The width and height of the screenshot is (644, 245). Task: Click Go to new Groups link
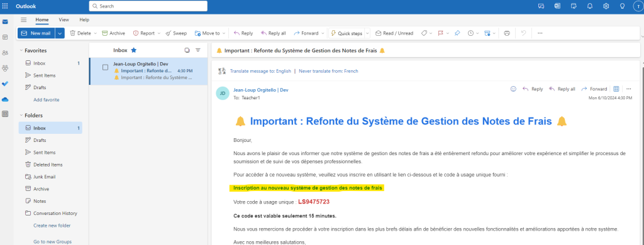coord(53,241)
